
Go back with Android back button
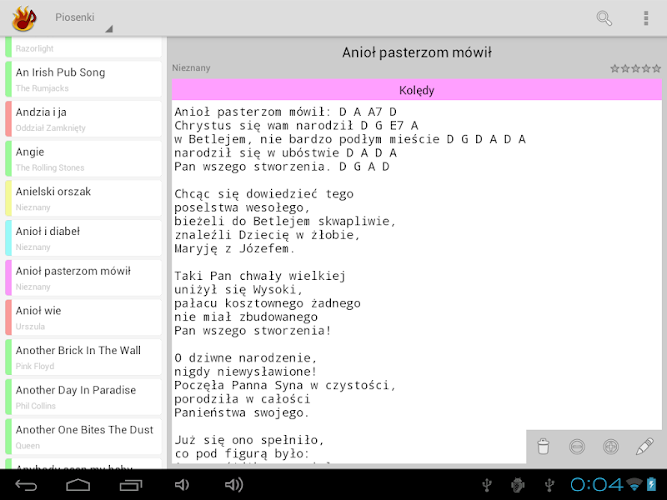click(x=26, y=485)
